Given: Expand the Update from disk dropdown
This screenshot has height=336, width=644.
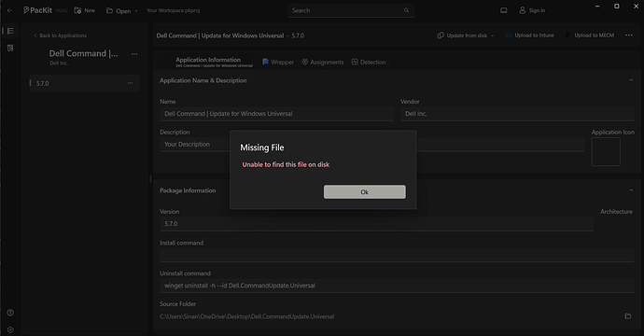Looking at the screenshot, I should point(493,35).
